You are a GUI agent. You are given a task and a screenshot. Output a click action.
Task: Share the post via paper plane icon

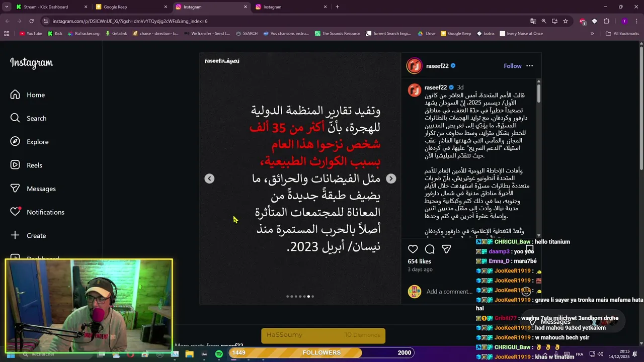click(446, 249)
